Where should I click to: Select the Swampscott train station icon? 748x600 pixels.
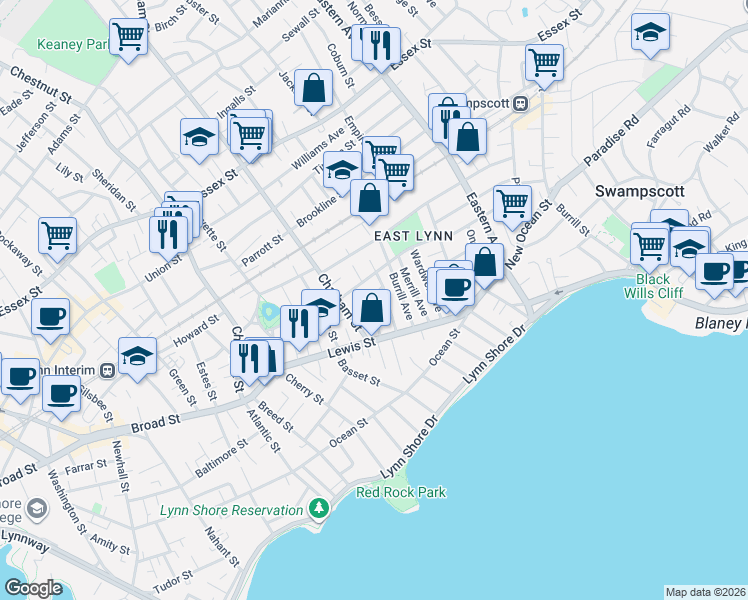point(520,103)
